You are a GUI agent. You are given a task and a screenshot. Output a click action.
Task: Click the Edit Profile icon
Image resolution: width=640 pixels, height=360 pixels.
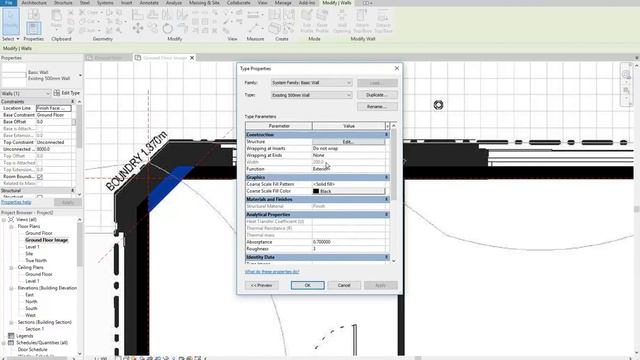[x=307, y=21]
